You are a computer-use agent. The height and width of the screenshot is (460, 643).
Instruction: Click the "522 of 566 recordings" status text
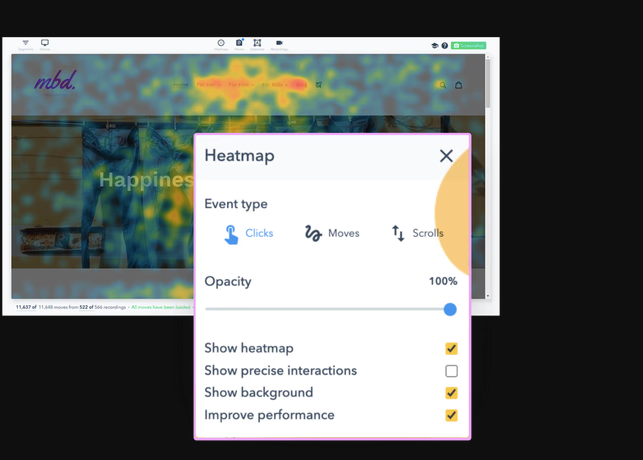[103, 307]
